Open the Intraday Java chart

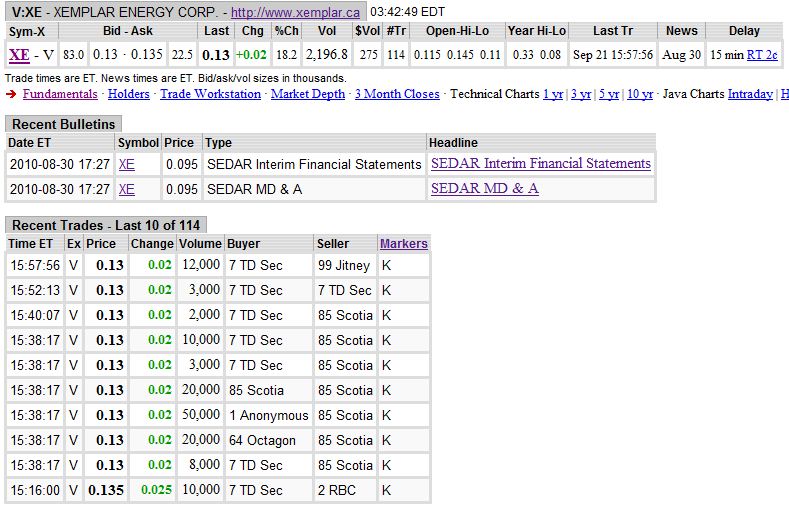(750, 94)
